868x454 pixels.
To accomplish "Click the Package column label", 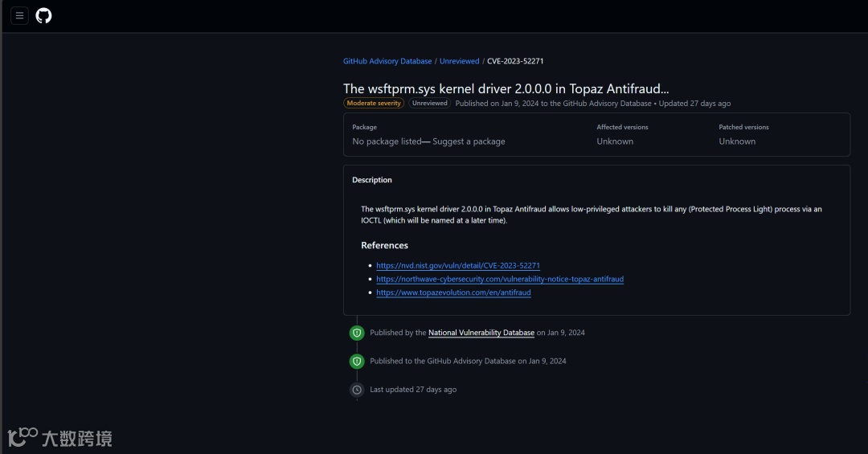I will click(x=364, y=127).
